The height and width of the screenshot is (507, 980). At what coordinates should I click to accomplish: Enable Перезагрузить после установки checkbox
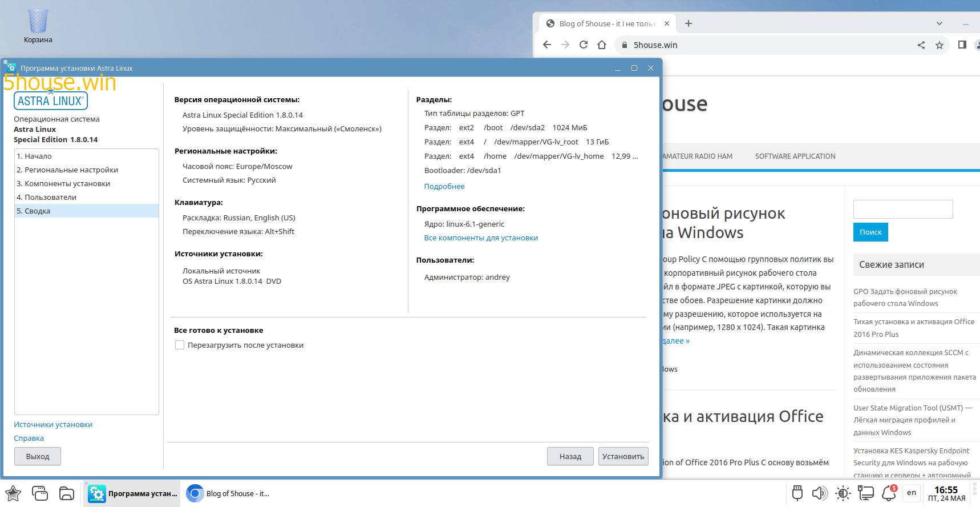pyautogui.click(x=180, y=345)
